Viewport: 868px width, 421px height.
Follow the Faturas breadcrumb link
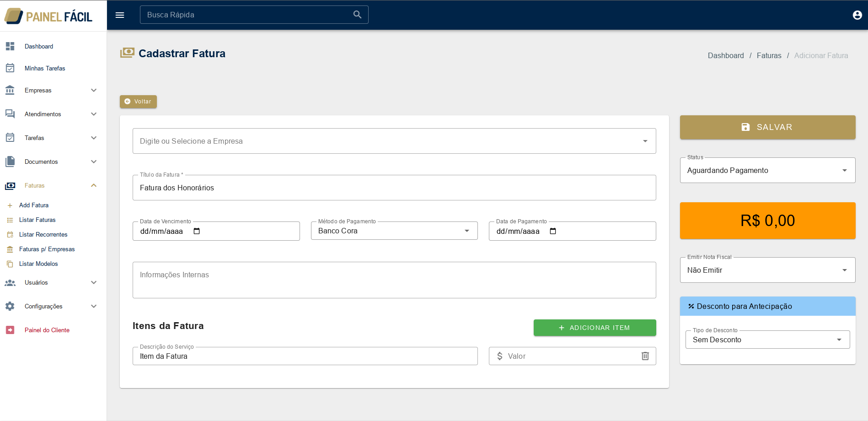point(769,55)
